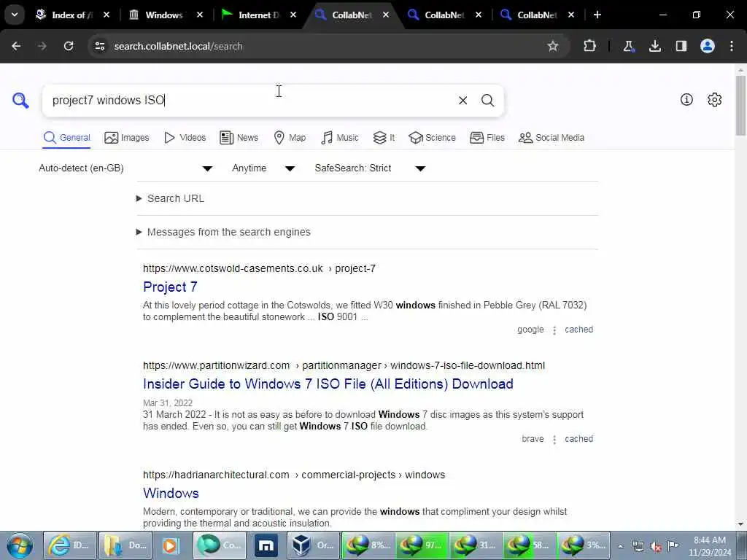
Task: Click the cotswold-casements.co.uk result URL
Action: click(259, 268)
